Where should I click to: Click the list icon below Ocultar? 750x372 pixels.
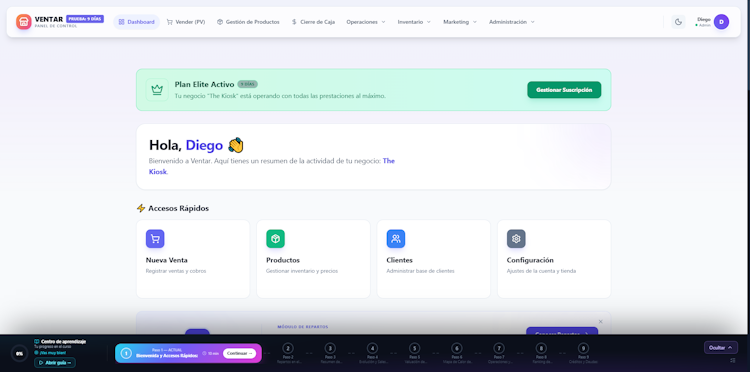[733, 360]
